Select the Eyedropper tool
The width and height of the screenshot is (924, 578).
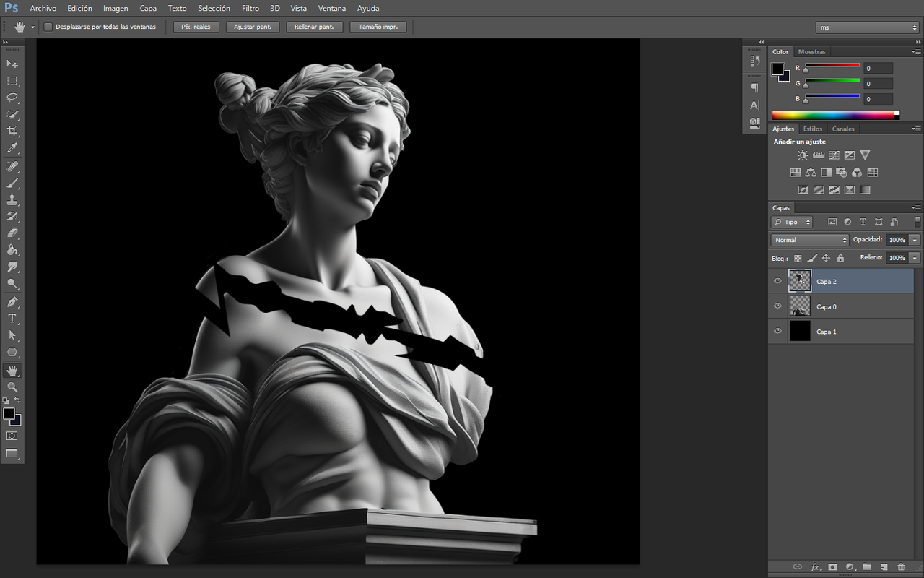click(12, 147)
